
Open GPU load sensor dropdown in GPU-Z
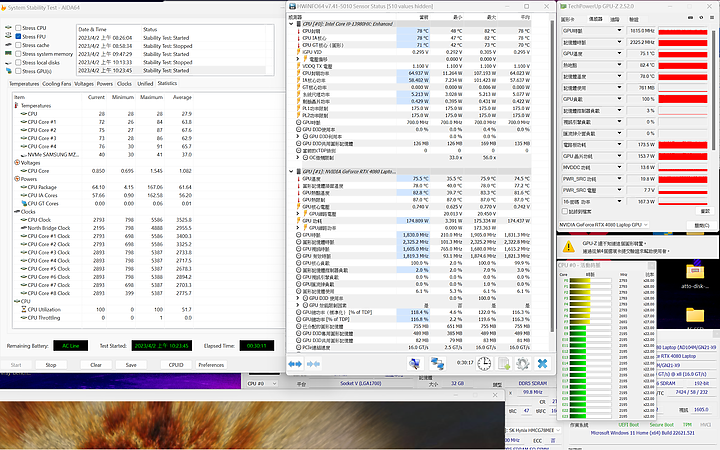(619, 99)
